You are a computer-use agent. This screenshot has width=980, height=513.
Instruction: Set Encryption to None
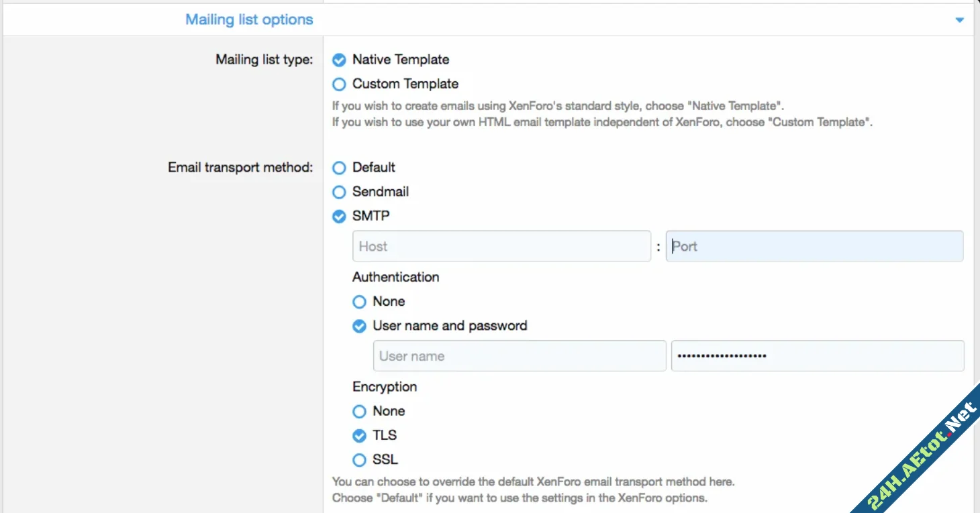pyautogui.click(x=360, y=411)
